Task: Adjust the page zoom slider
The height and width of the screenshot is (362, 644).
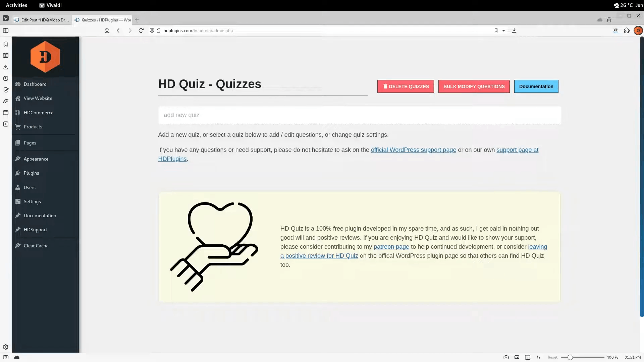Action: click(570, 357)
